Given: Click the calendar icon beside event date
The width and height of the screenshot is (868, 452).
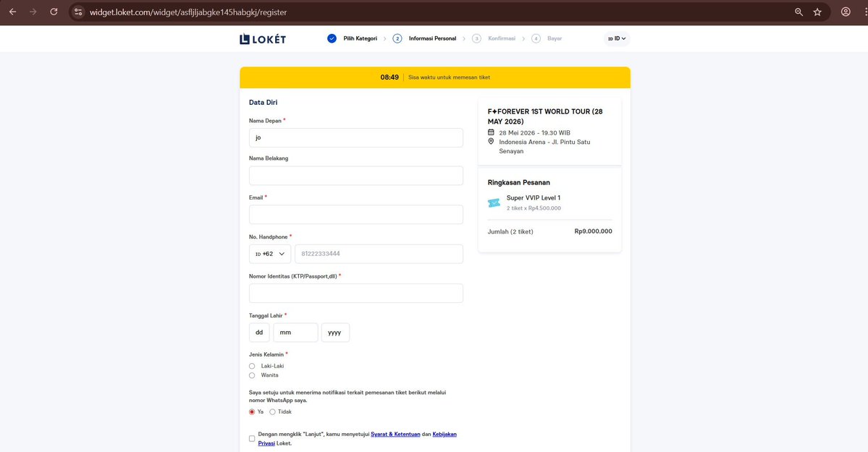Looking at the screenshot, I should tap(490, 132).
